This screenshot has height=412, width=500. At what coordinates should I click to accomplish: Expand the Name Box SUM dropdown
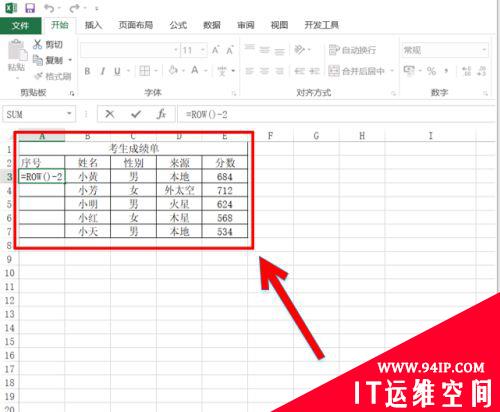point(69,114)
